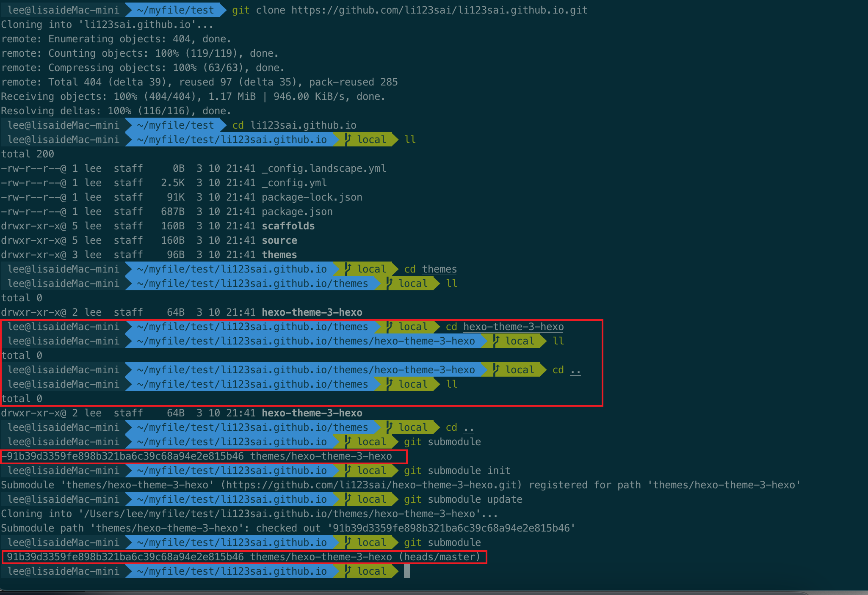Click underlined 'li123sai.github.io' in the cd command
The width and height of the screenshot is (868, 595).
click(x=303, y=125)
